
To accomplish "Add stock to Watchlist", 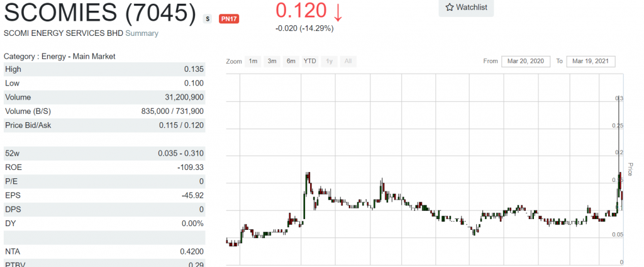I will point(466,7).
